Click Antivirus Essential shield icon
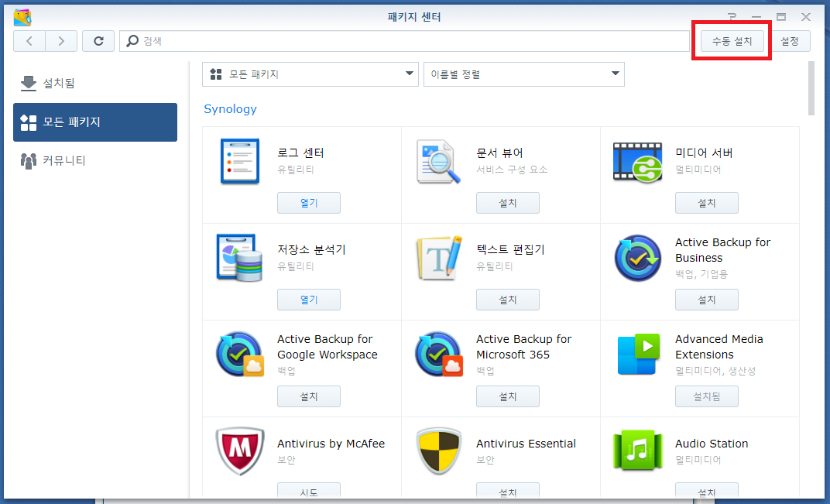The image size is (830, 504). pos(438,451)
